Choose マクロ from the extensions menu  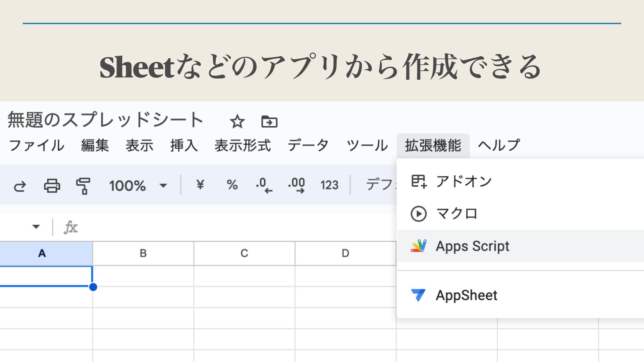pyautogui.click(x=521, y=214)
